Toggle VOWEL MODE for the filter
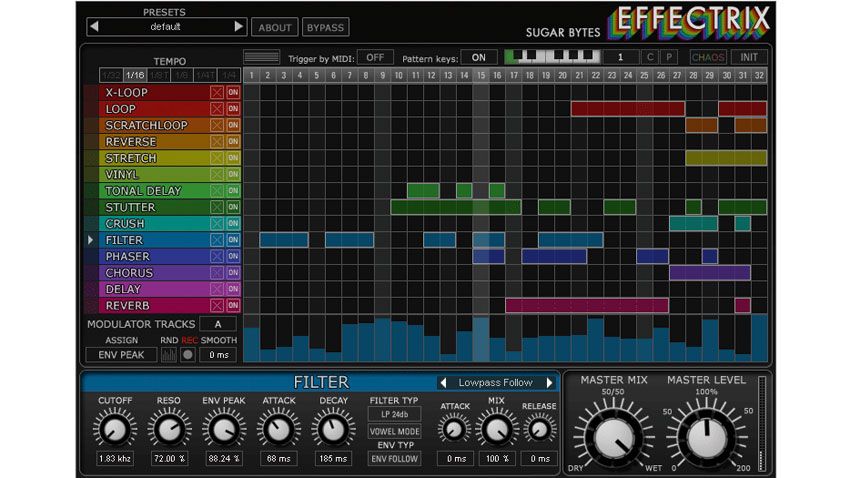This screenshot has width=850, height=478. click(395, 431)
